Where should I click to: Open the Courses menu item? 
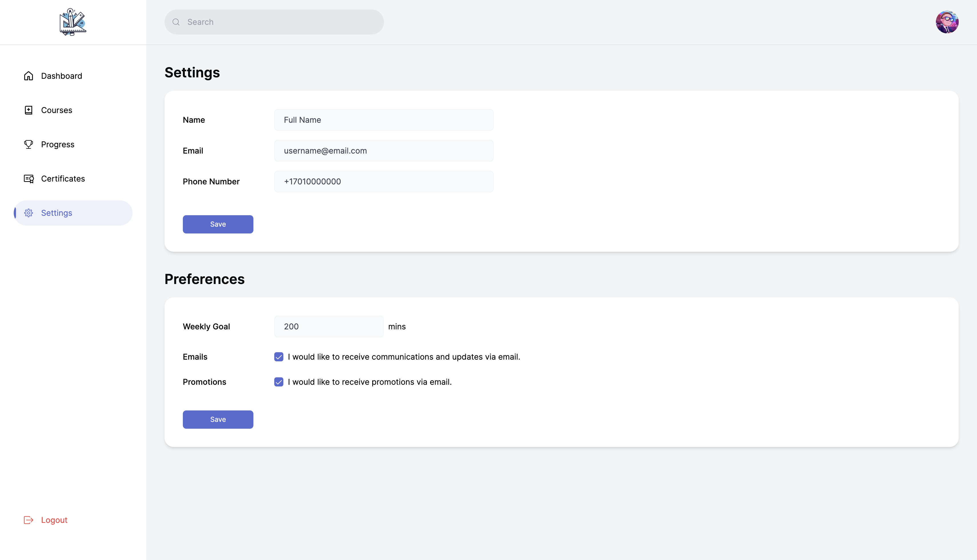57,110
